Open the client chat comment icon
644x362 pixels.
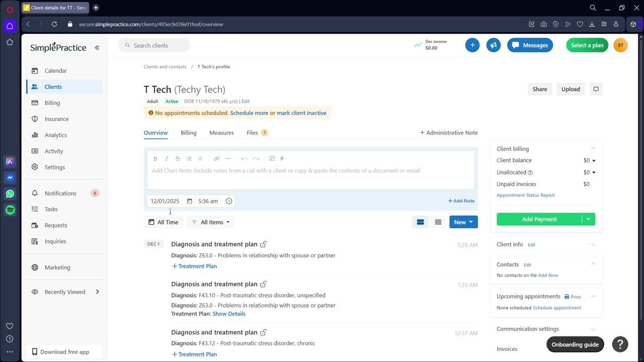[596, 89]
